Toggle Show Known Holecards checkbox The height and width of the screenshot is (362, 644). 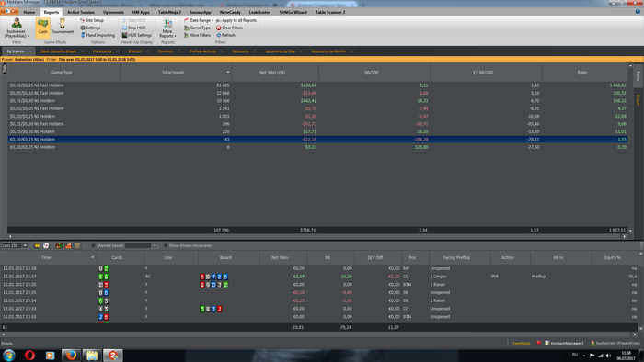(x=166, y=245)
